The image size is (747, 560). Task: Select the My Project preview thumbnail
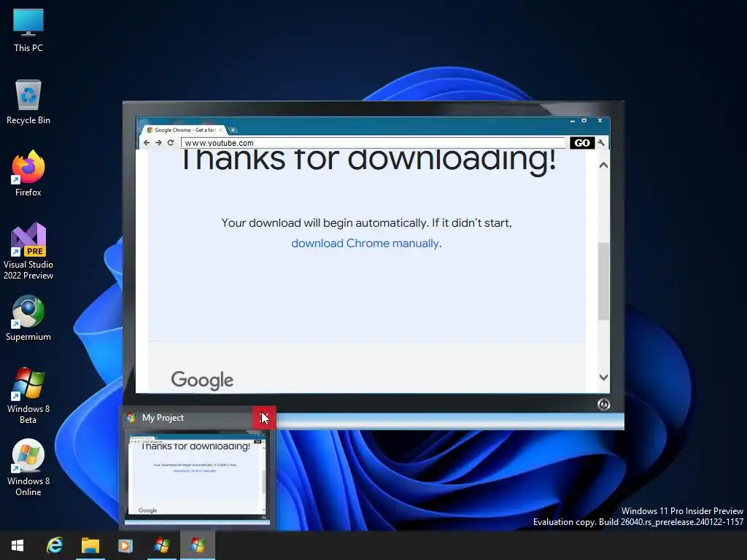point(197,477)
